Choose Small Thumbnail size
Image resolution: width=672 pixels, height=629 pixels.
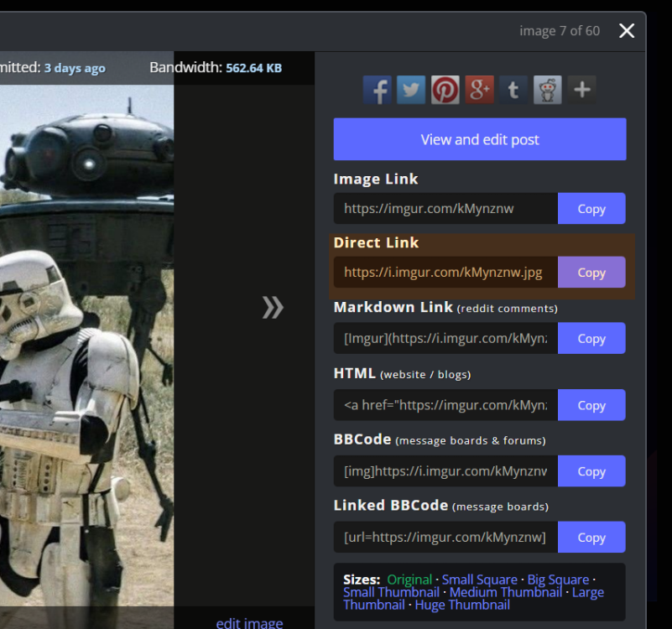coord(391,592)
